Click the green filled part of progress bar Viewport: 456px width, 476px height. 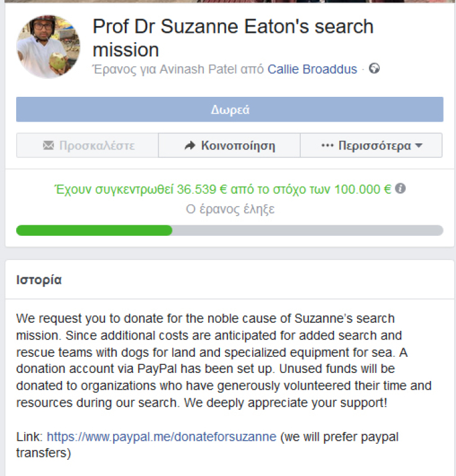pos(94,230)
